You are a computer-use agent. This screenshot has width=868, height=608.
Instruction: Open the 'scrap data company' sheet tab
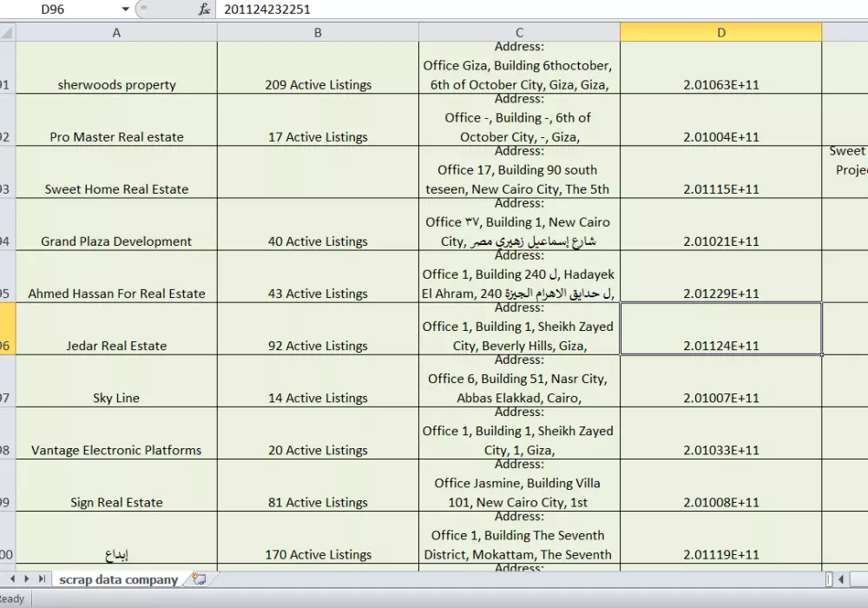(x=118, y=579)
